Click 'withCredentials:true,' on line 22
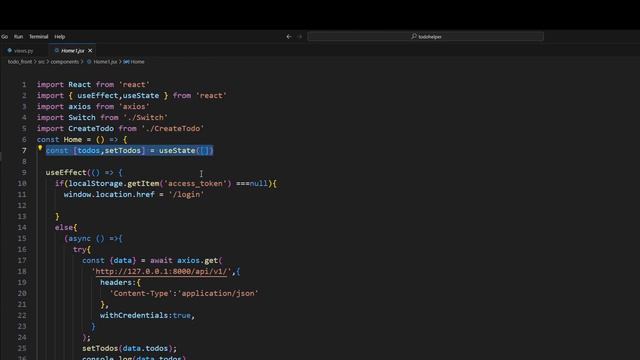The image size is (640, 360). tap(147, 316)
